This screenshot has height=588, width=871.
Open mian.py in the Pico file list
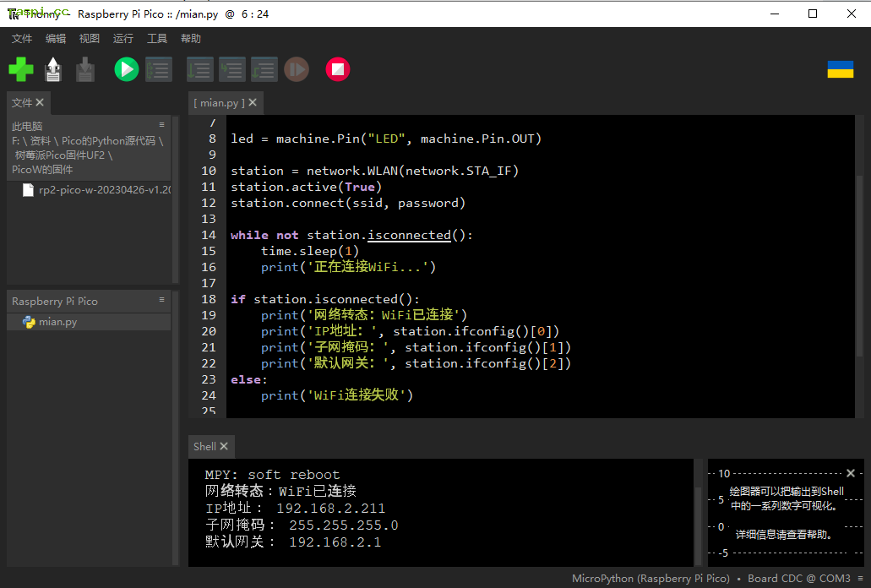coord(57,322)
